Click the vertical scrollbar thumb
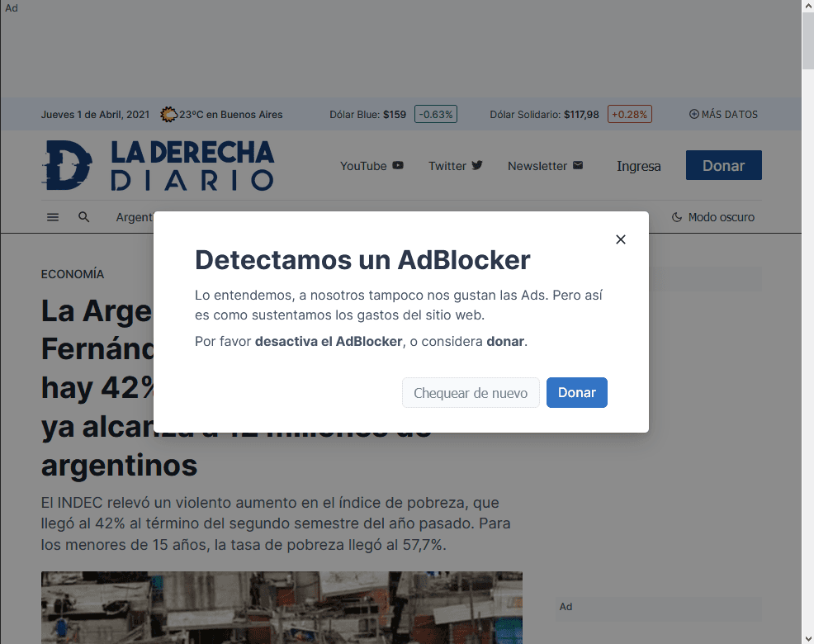 [x=807, y=40]
